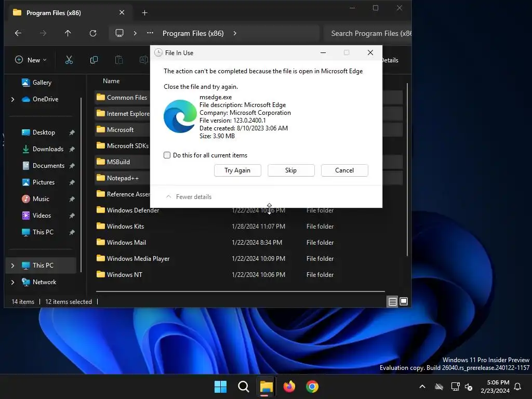Show hidden tray icons chevron
532x399 pixels.
coord(422,387)
